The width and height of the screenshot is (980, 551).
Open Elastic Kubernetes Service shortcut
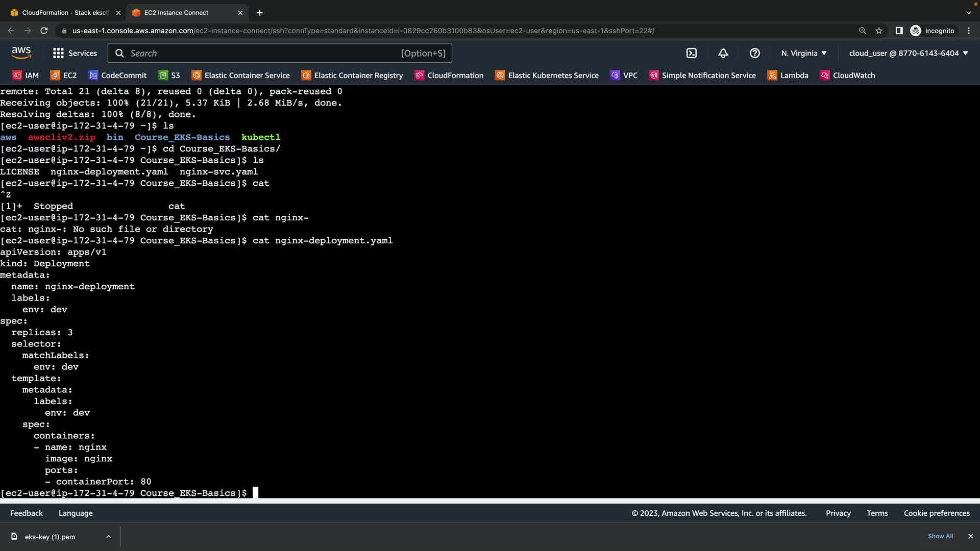547,76
